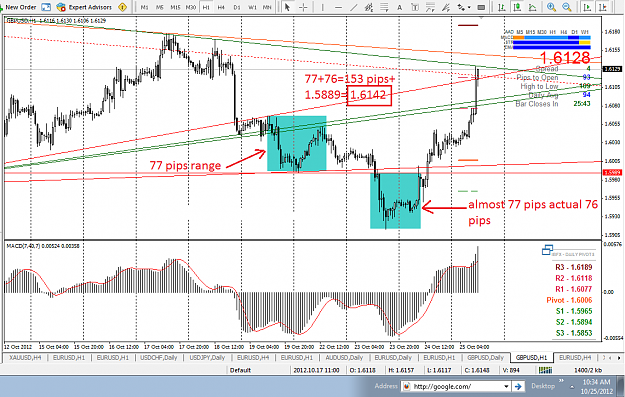
Task: Toggle chart shift from right border
Action: tap(603, 7)
